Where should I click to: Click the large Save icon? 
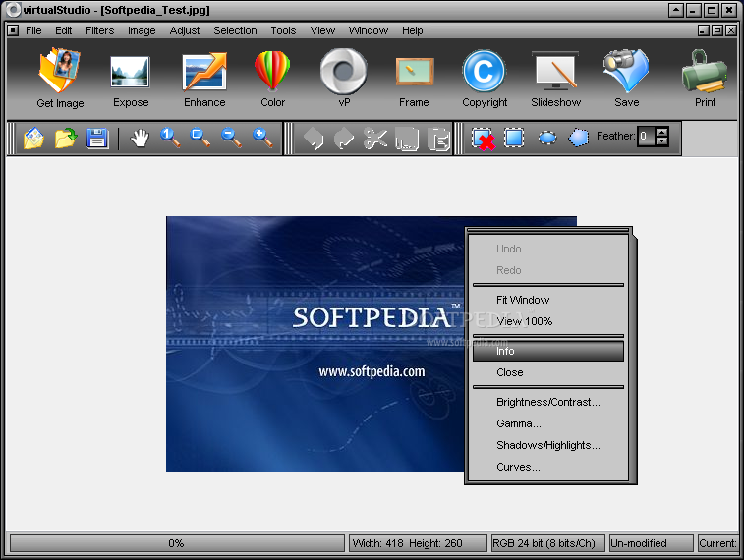[626, 79]
